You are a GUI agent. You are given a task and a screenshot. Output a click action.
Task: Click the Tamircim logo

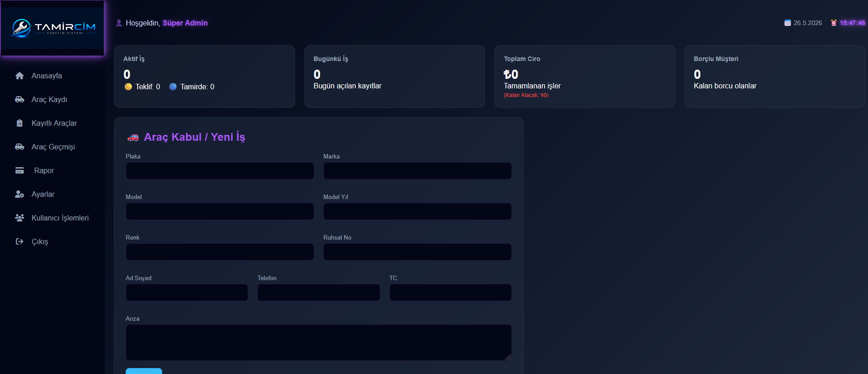pyautogui.click(x=52, y=28)
